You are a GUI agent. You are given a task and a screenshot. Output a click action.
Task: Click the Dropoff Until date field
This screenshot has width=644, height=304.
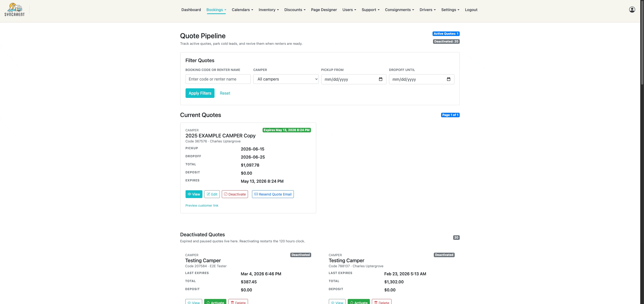pos(421,79)
